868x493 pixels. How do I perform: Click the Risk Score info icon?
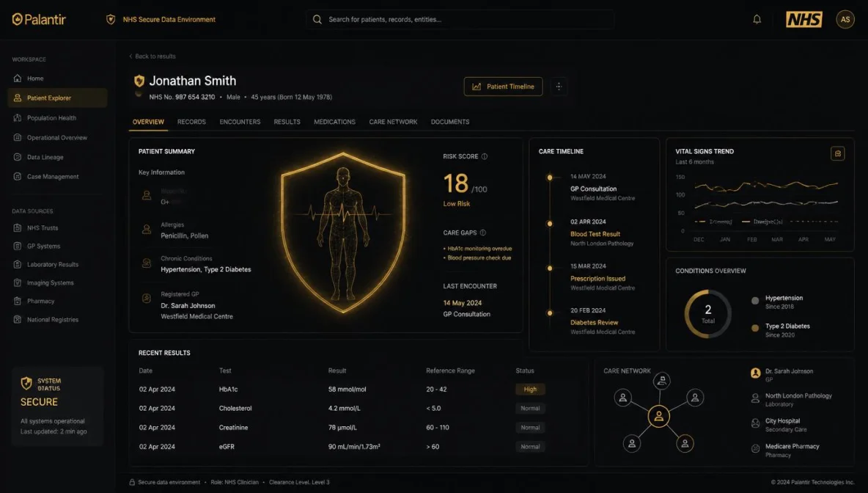click(485, 156)
